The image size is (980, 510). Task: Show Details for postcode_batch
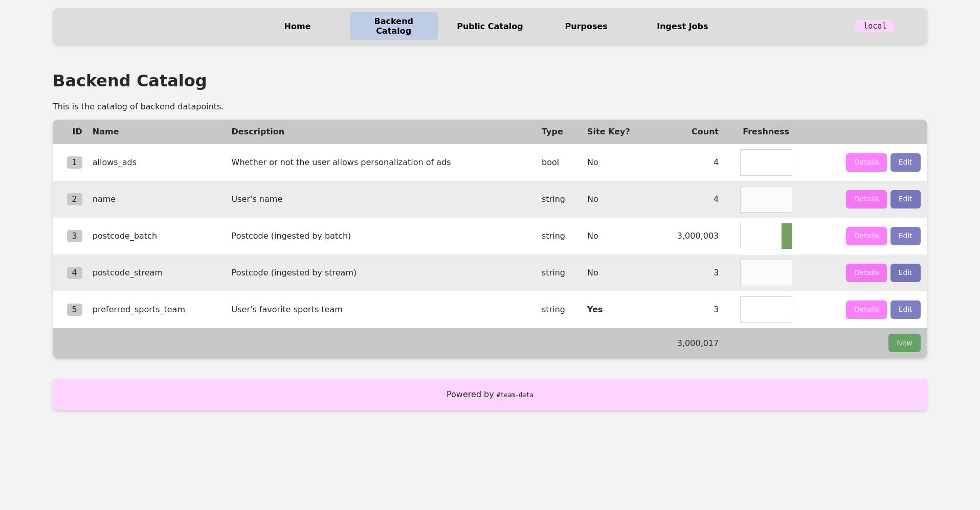[x=866, y=236]
